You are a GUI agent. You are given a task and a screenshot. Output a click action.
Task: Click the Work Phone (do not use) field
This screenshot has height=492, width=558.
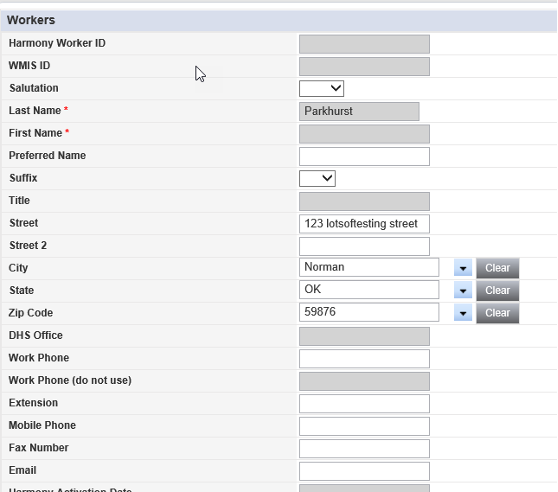click(x=364, y=381)
